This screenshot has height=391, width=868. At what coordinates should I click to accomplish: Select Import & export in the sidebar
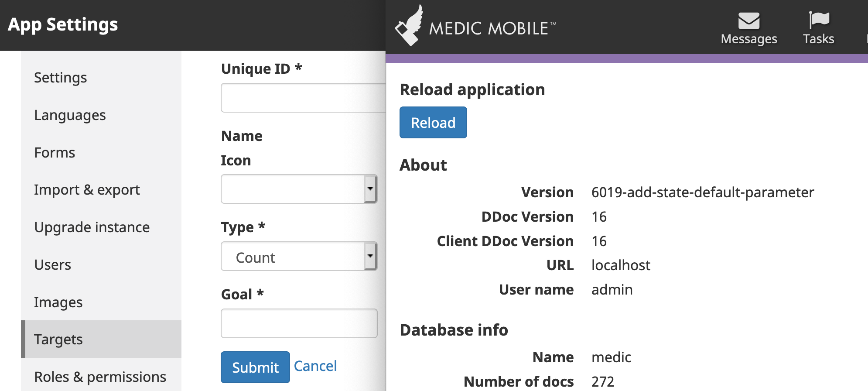click(x=101, y=190)
